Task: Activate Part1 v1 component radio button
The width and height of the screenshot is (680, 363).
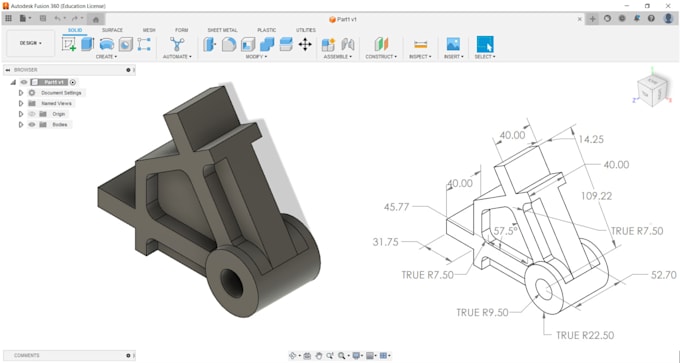Action: point(73,82)
